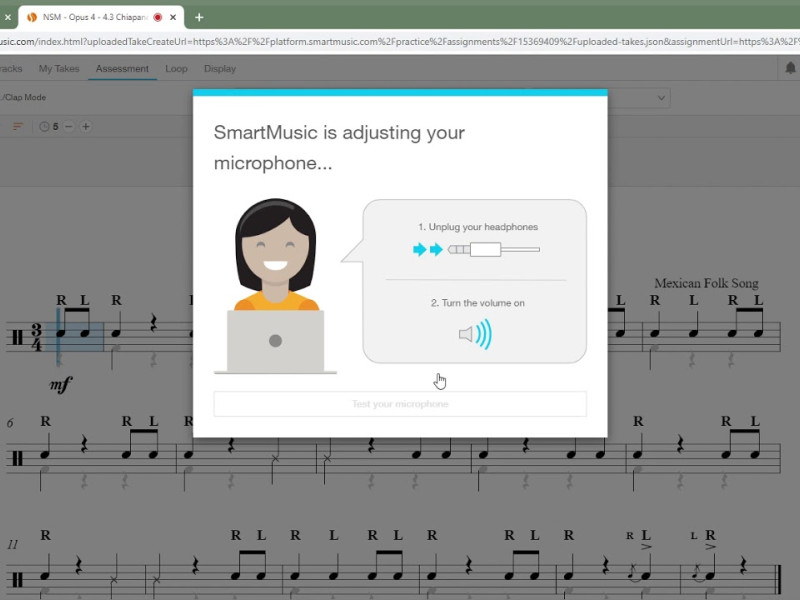Switch to the Loop tab
The height and width of the screenshot is (600, 800).
click(176, 68)
